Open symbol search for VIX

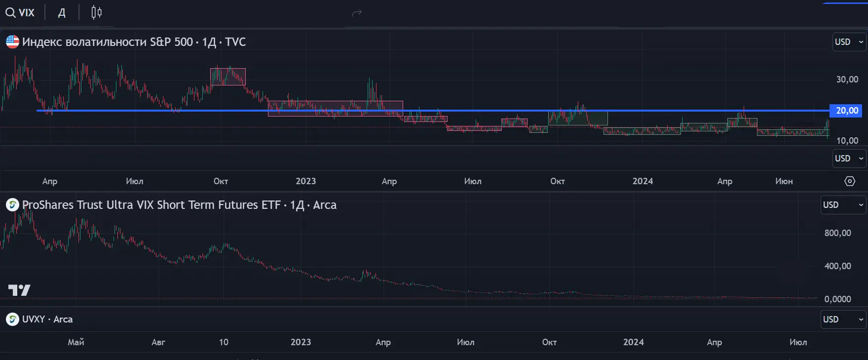[20, 12]
